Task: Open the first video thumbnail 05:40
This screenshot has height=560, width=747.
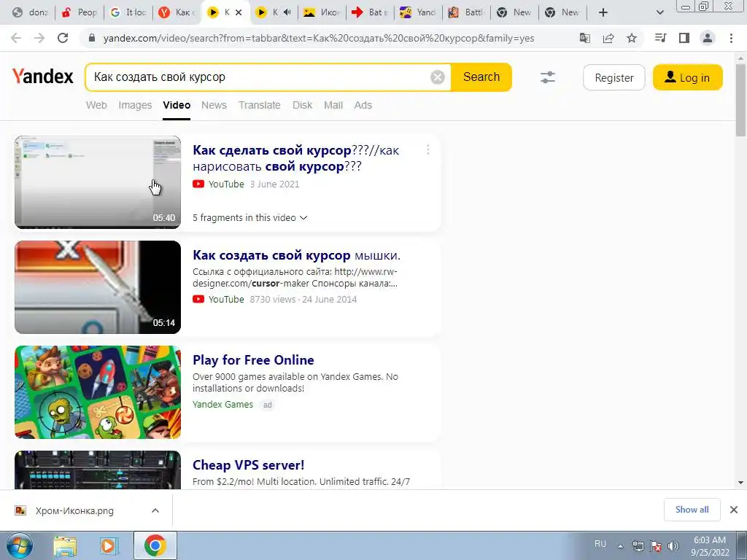Action: (98, 182)
